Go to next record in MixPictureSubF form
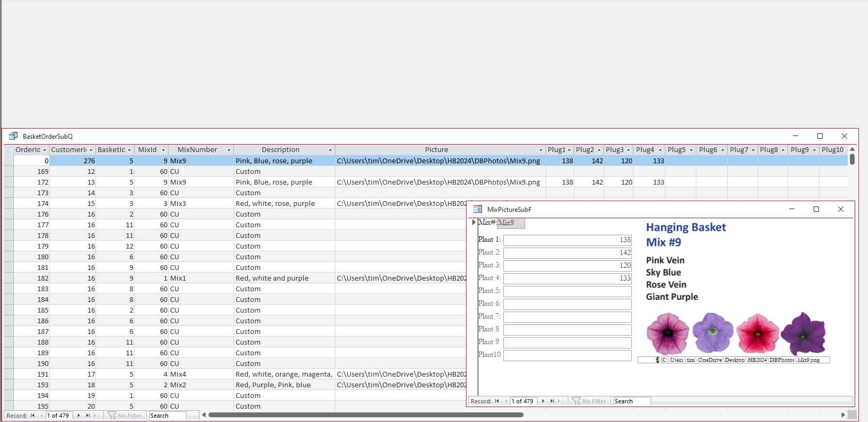The height and width of the screenshot is (422, 868). click(x=543, y=401)
